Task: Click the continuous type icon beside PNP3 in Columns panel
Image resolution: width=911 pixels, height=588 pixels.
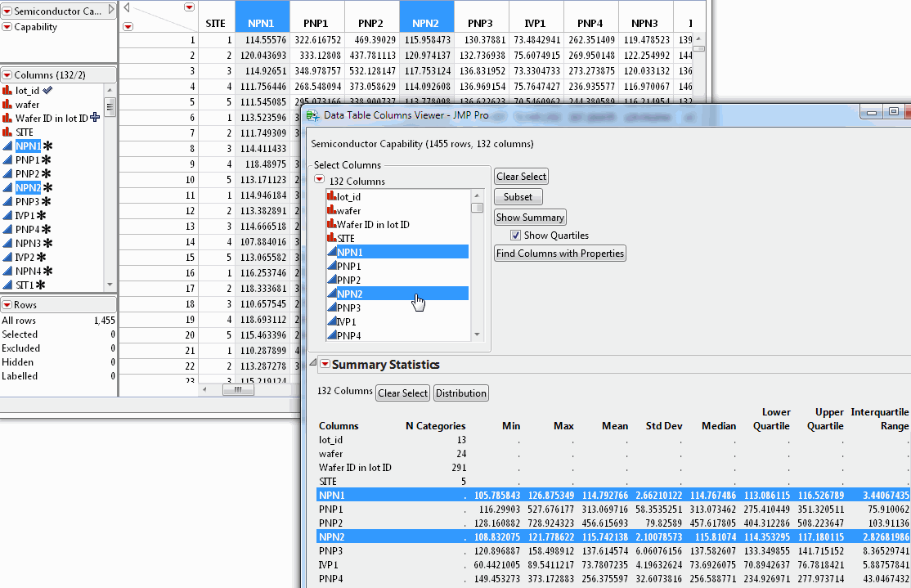Action: [7, 201]
